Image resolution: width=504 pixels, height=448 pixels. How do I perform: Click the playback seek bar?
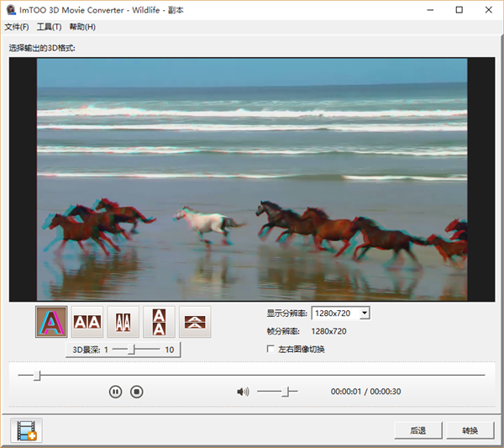point(252,375)
